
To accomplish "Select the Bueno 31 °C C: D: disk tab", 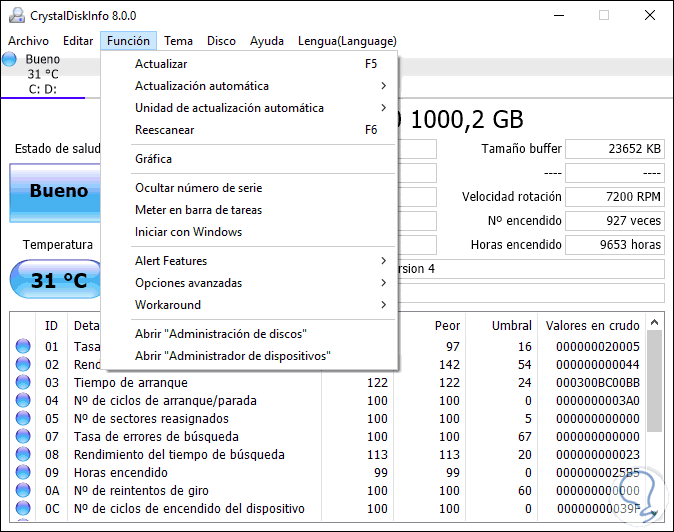I will (x=43, y=74).
